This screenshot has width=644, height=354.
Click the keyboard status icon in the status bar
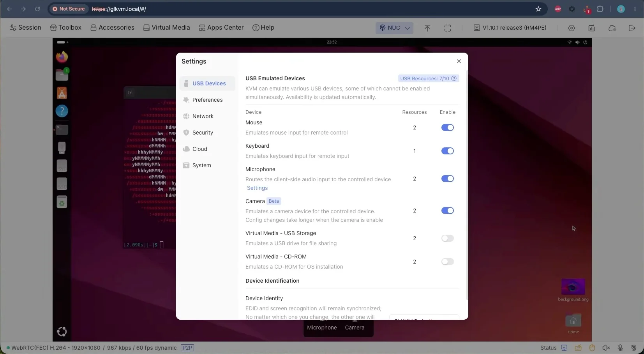pos(578,348)
